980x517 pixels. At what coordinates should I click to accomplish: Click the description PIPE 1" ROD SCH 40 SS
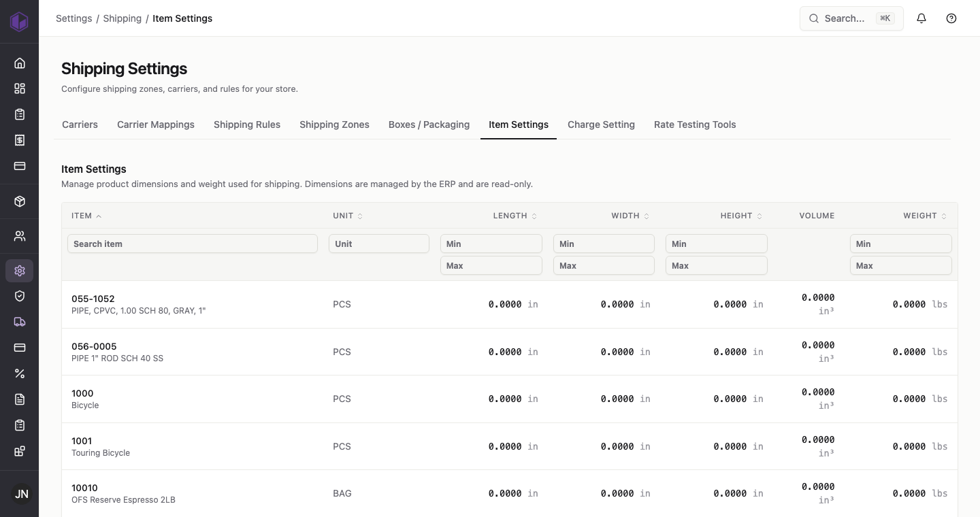coord(117,358)
